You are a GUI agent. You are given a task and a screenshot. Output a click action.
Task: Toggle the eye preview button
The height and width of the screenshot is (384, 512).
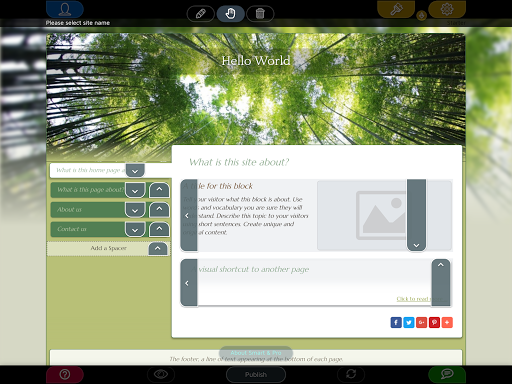click(x=161, y=374)
